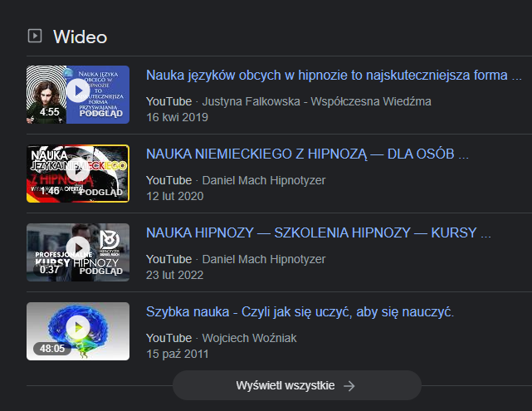Image resolution: width=532 pixels, height=411 pixels.
Task: Click YouTube source label of Wojciech Woźniak video
Action: click(169, 338)
